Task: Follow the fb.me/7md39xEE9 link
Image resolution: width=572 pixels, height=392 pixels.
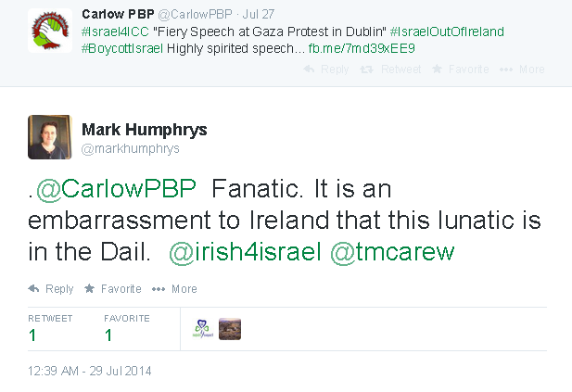Action: 362,48
